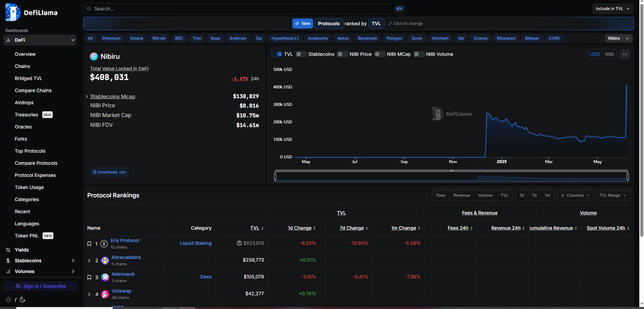Open the embed chart code icon
Viewport: 644px width, 309px height.
pos(624,54)
